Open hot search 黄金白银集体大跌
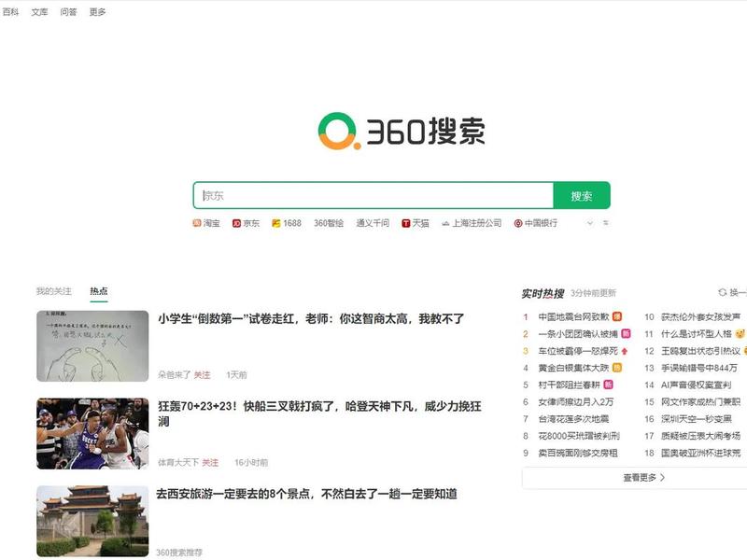The image size is (747, 560). pyautogui.click(x=573, y=368)
